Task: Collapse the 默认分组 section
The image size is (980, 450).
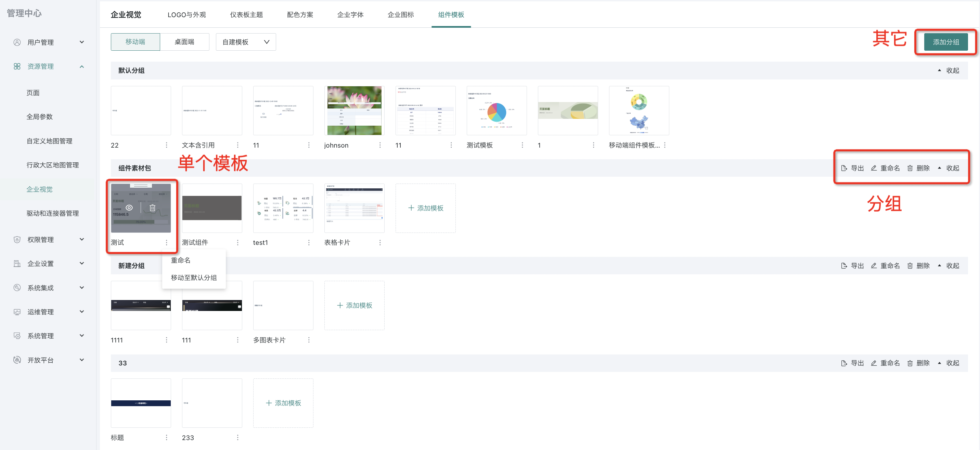Action: pos(949,71)
